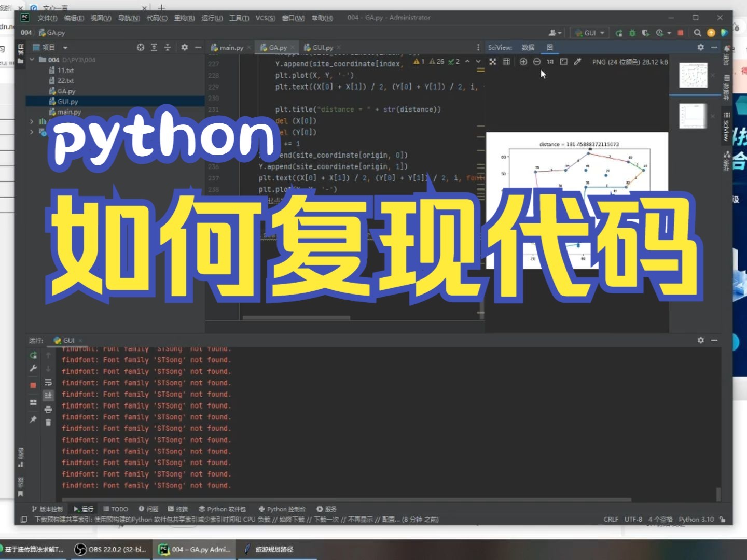Stop the running process with red square icon

(680, 33)
